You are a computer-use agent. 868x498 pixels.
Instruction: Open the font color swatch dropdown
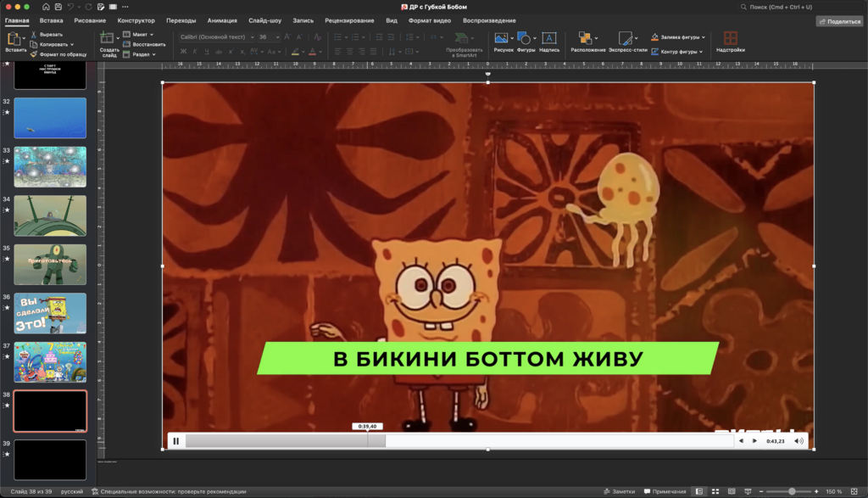320,52
